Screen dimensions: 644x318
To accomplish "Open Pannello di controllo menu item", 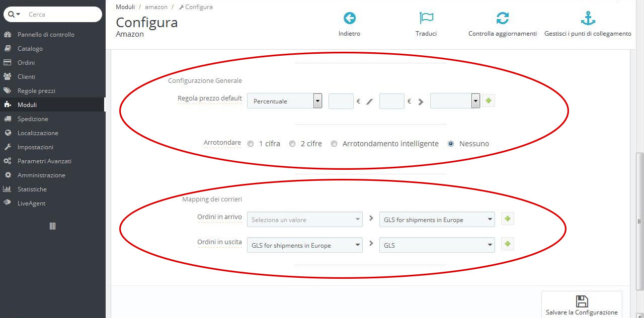I will click(x=52, y=35).
